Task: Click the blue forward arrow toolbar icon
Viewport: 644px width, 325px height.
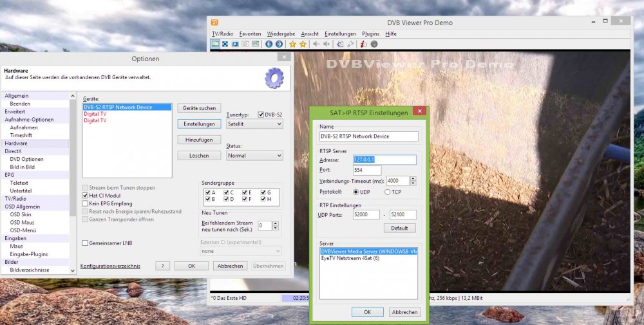Action: point(279,44)
